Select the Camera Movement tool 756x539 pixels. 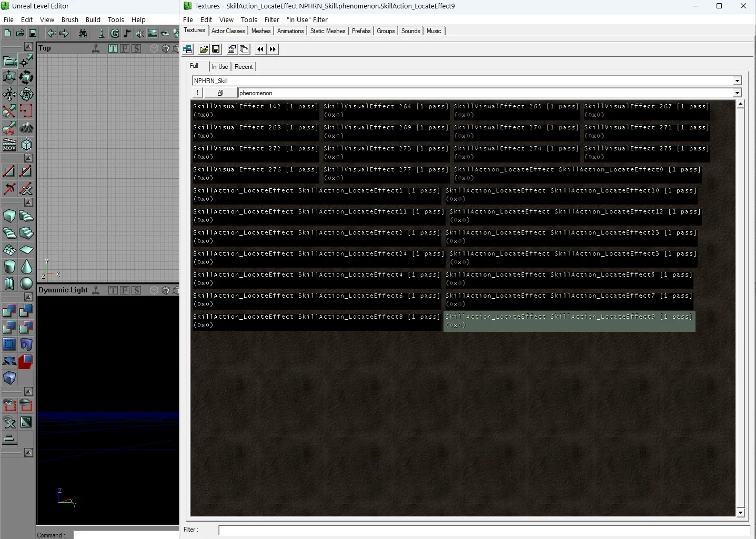pos(9,60)
